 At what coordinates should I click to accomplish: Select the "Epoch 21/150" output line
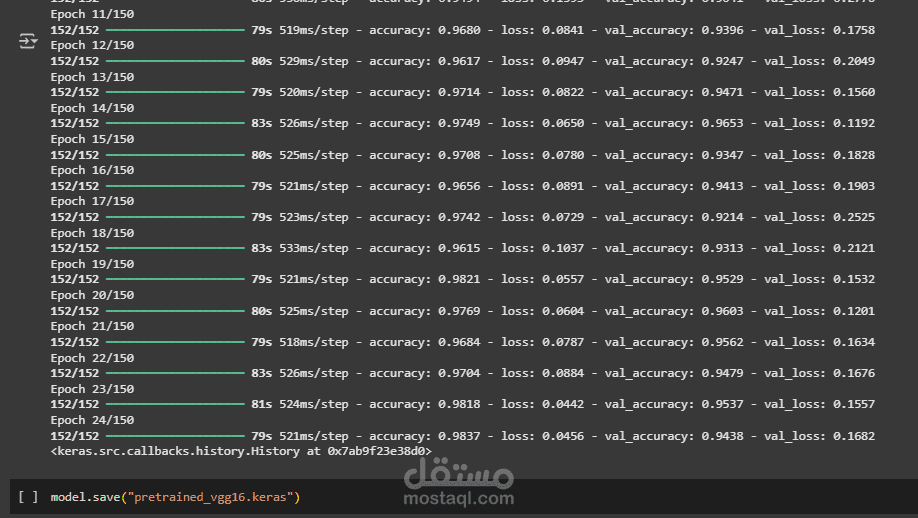coord(92,326)
